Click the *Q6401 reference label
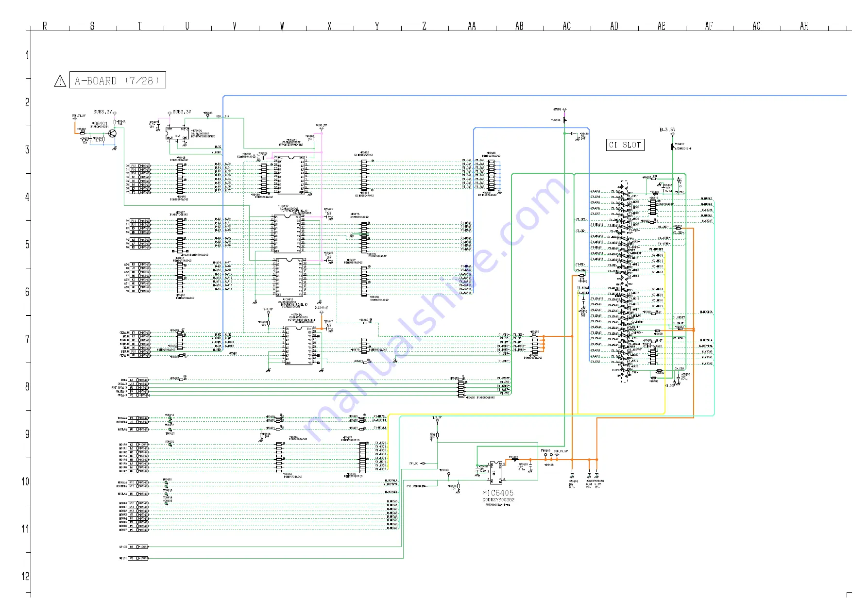The height and width of the screenshot is (613, 868). [100, 124]
